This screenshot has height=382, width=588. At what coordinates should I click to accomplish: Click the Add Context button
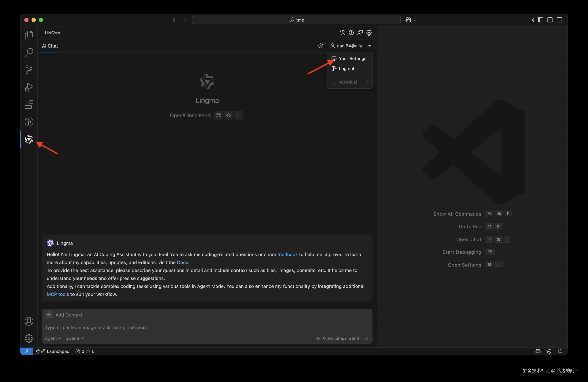click(x=64, y=315)
